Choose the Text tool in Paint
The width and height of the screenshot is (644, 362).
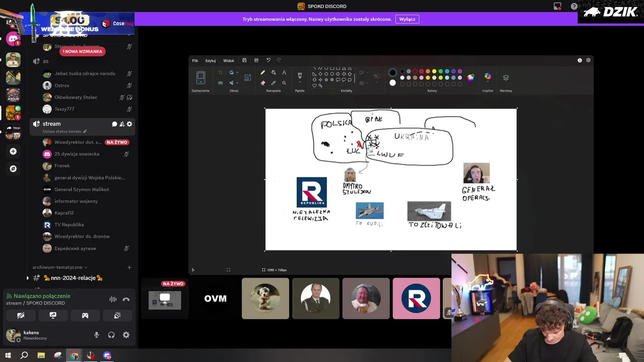click(284, 72)
